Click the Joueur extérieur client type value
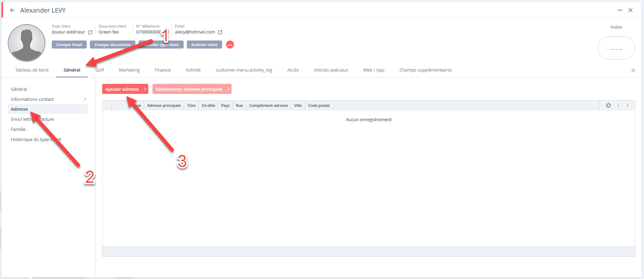Viewport: 644px width, 279px height. coord(68,32)
